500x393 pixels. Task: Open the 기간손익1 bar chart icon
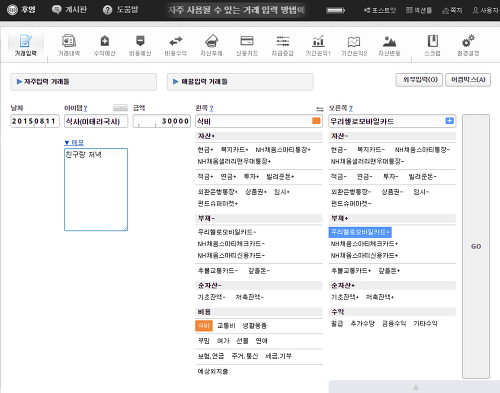[x=318, y=45]
